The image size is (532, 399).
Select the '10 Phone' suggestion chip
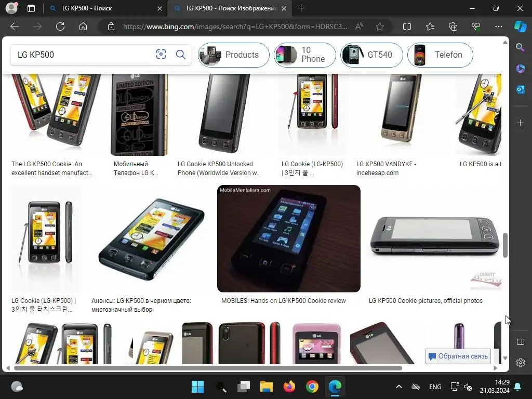pyautogui.click(x=304, y=55)
